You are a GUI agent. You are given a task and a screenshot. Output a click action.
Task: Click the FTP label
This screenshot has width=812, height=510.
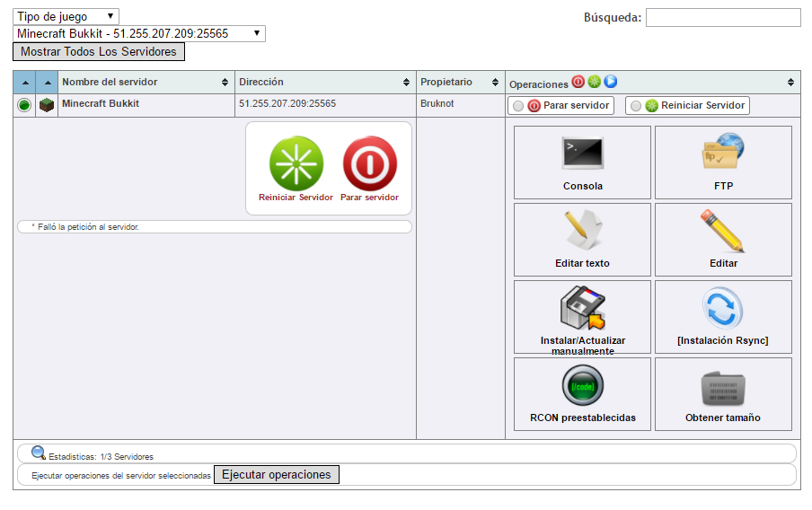click(x=723, y=186)
